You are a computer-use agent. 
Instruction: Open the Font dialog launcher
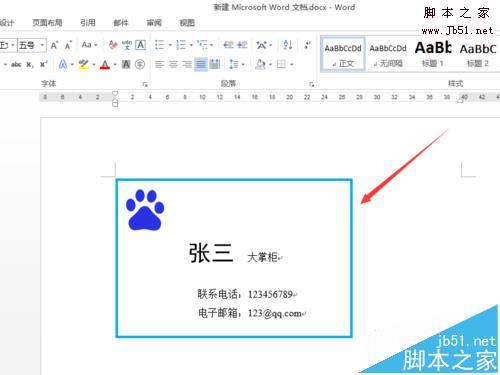pyautogui.click(x=145, y=85)
